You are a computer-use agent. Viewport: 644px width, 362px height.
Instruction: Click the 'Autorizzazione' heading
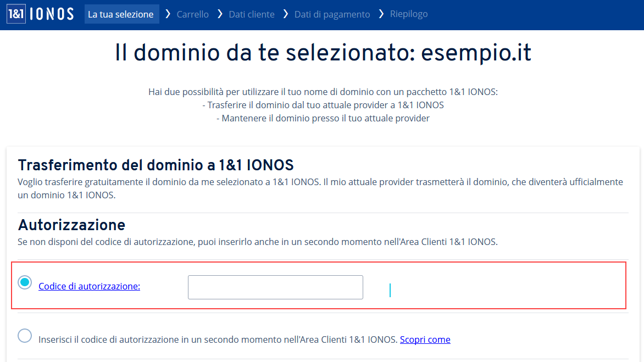tap(71, 225)
